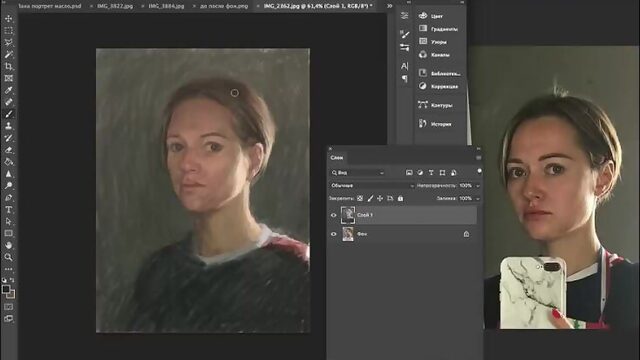The height and width of the screenshot is (360, 640).
Task: Hide the Слой 1 layer
Action: coord(333,215)
